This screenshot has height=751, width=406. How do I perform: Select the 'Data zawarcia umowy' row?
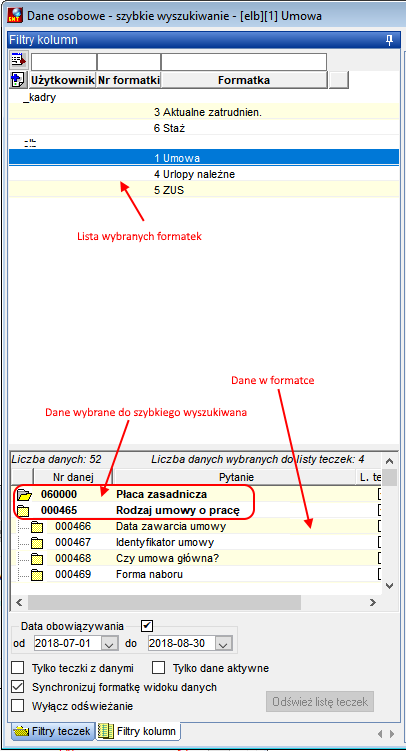[196, 526]
